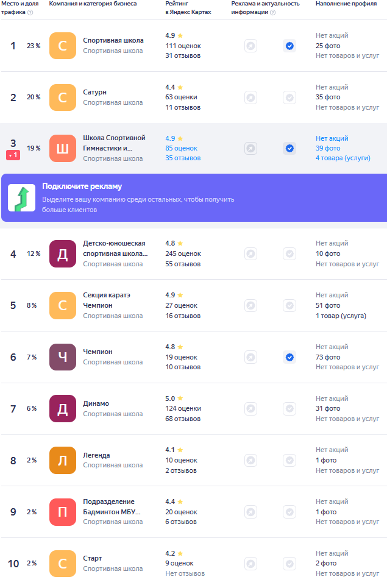Image resolution: width=387 pixels, height=588 pixels.
Task: Click the company name 'Сатурн'
Action: pos(94,92)
